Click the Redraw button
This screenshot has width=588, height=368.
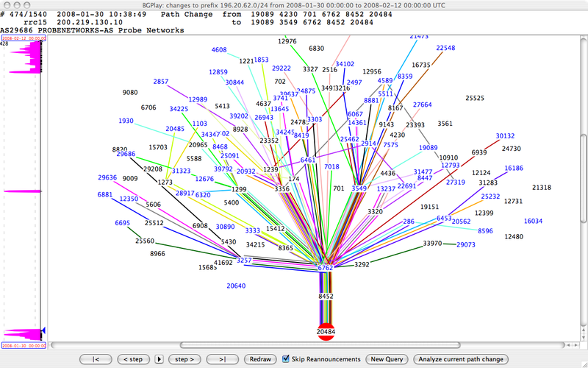pyautogui.click(x=261, y=359)
